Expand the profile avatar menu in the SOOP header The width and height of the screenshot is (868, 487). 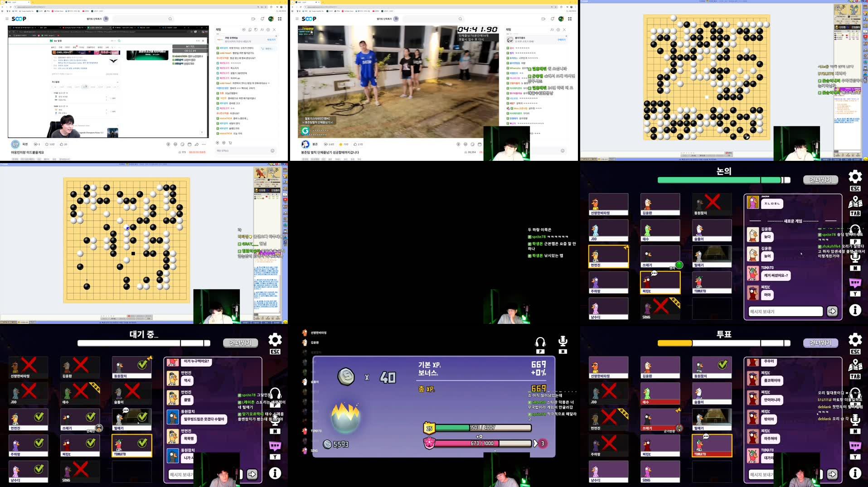click(271, 19)
